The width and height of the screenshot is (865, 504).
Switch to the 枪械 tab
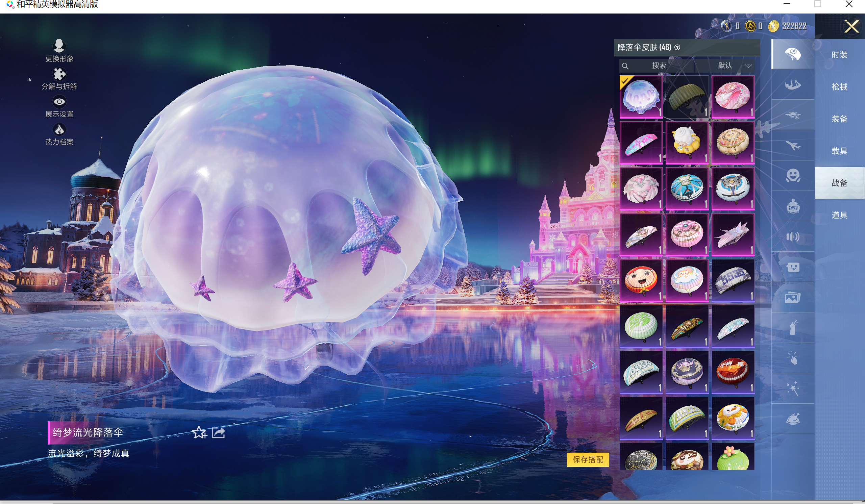pyautogui.click(x=839, y=87)
